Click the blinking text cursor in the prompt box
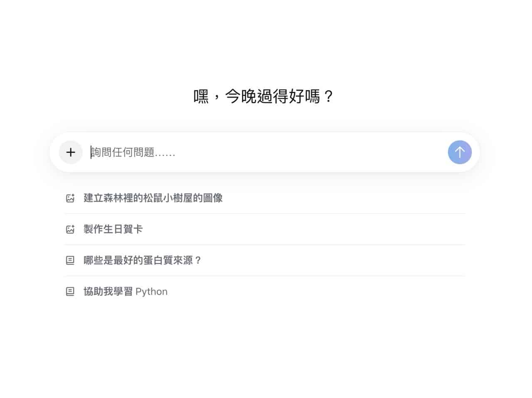Viewport: 532px width, 398px height. pos(91,152)
